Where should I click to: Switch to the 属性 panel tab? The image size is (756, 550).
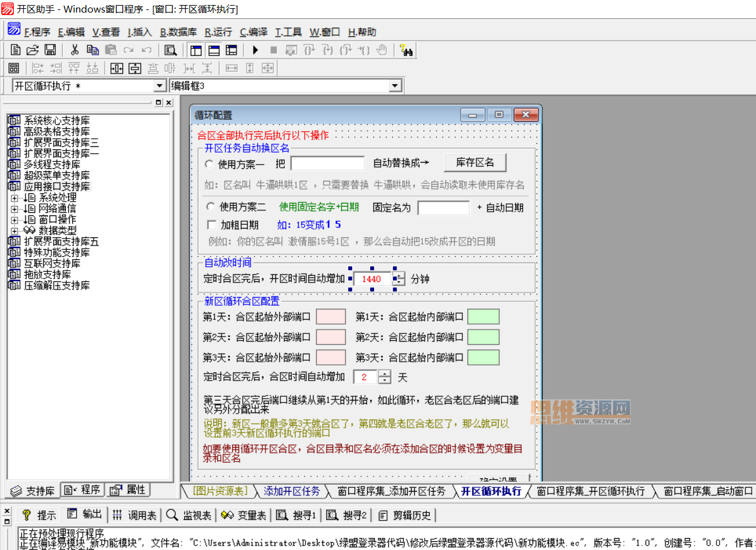[x=129, y=490]
